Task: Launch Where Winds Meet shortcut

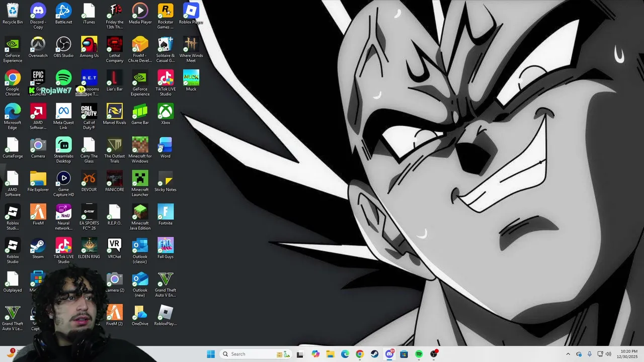Action: click(191, 50)
